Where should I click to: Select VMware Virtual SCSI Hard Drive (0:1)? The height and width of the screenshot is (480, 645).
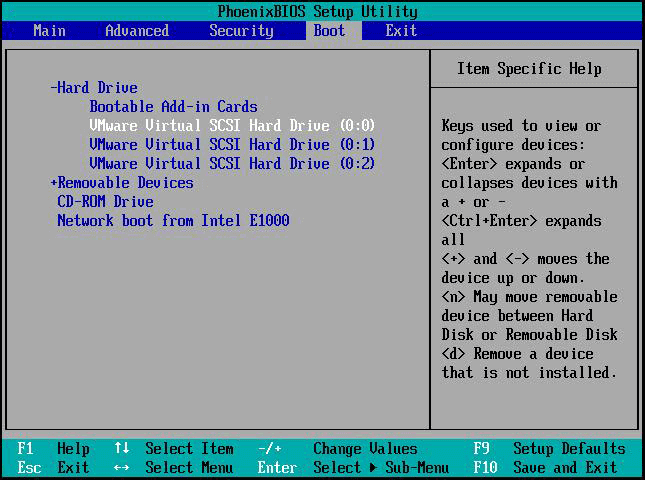pyautogui.click(x=232, y=145)
